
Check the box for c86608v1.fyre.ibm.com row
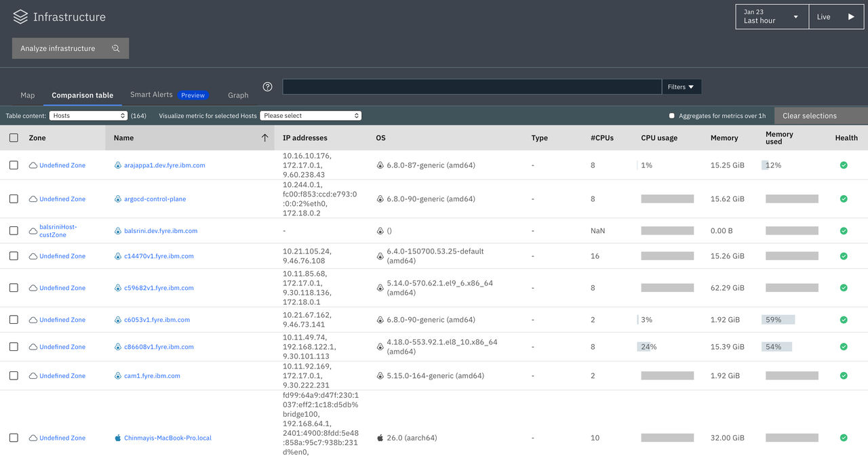[x=14, y=347]
